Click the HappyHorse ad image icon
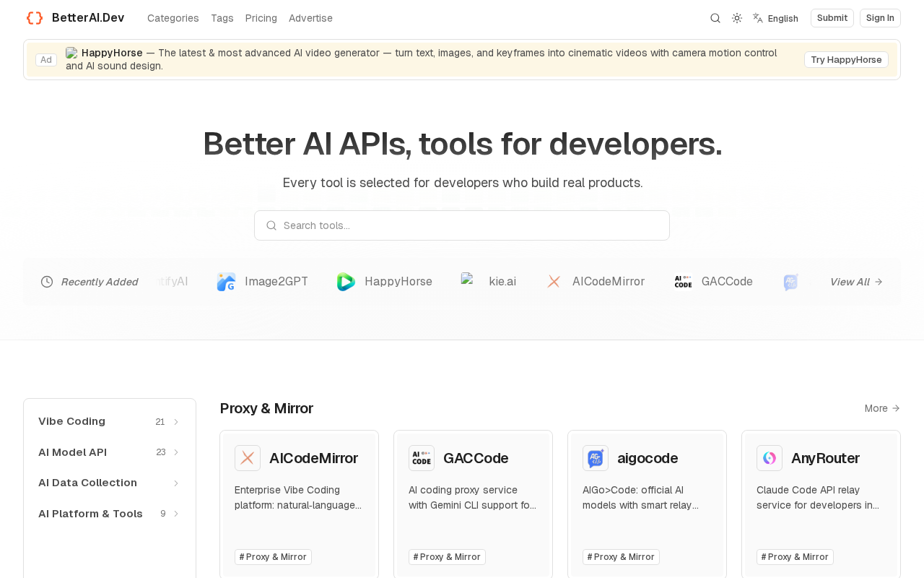Viewport: 924px width, 578px height. tap(71, 53)
